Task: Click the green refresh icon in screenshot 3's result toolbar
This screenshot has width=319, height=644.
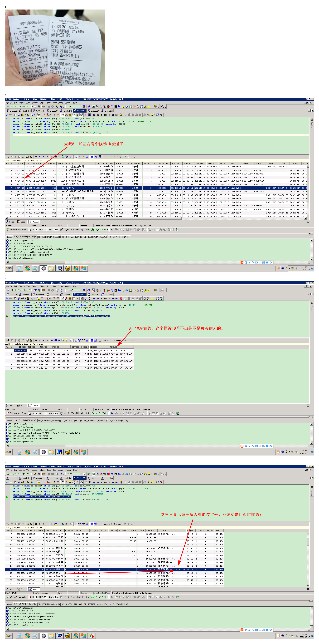Action: click(23, 340)
